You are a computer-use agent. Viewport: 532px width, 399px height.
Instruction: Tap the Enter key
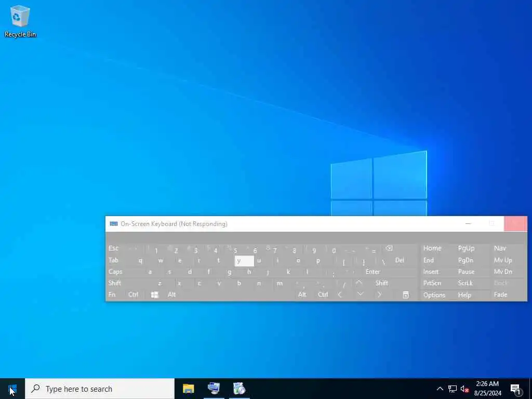tap(373, 272)
